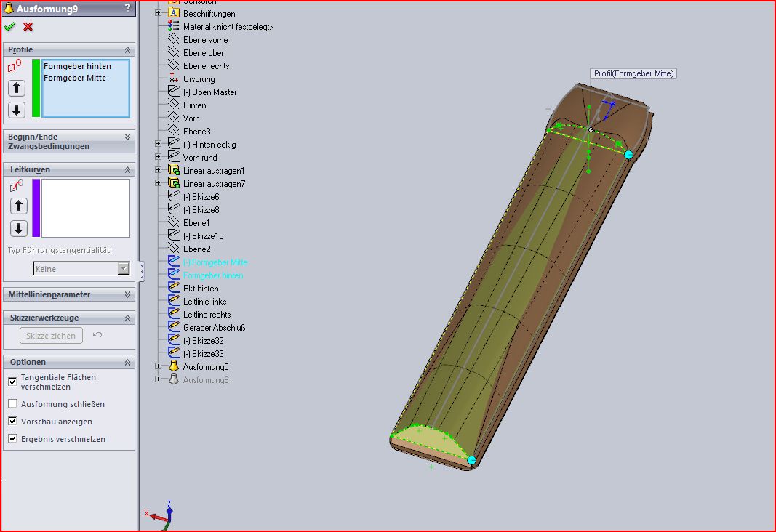
Task: Disable Vorschau anzeigen checkbox
Action: click(12, 422)
